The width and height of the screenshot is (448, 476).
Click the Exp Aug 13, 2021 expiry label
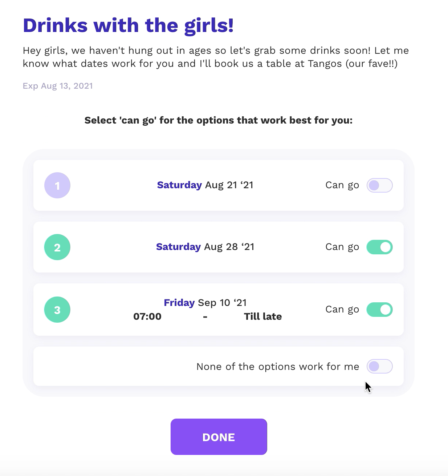pos(58,86)
